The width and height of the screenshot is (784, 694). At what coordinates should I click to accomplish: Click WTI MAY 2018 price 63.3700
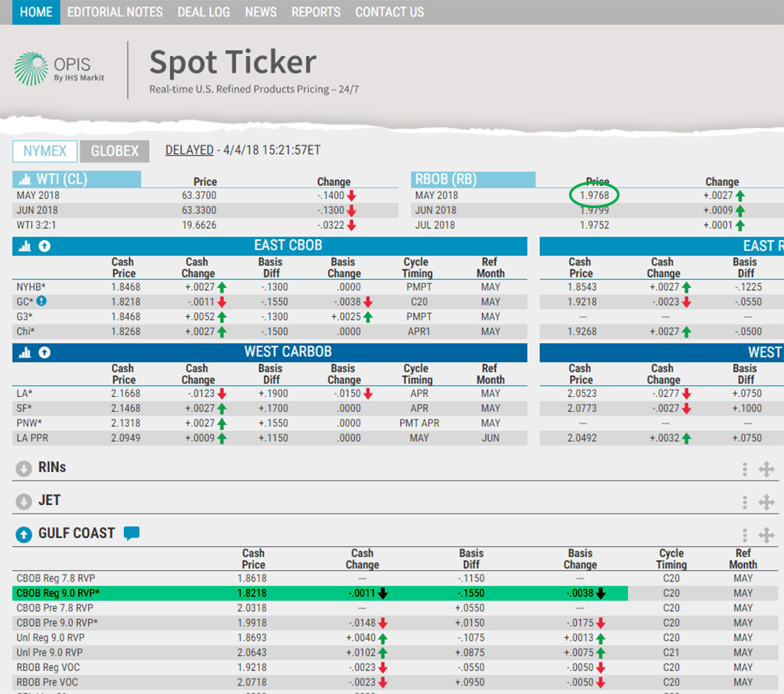tap(199, 195)
